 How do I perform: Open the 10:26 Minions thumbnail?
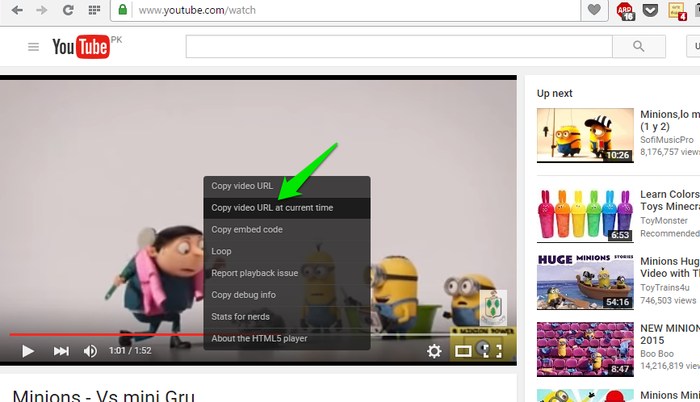[585, 135]
